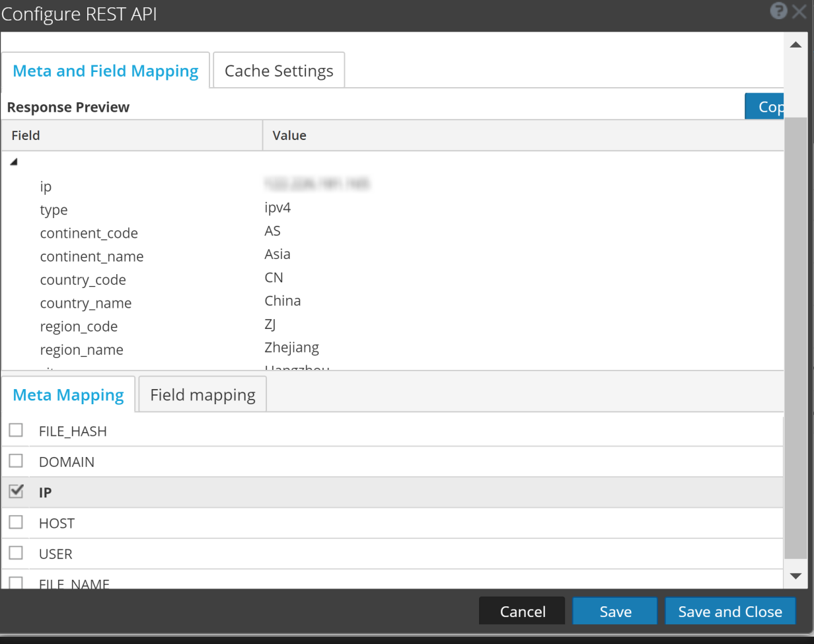Tick the HOST checkbox
This screenshot has width=814, height=644.
(16, 522)
